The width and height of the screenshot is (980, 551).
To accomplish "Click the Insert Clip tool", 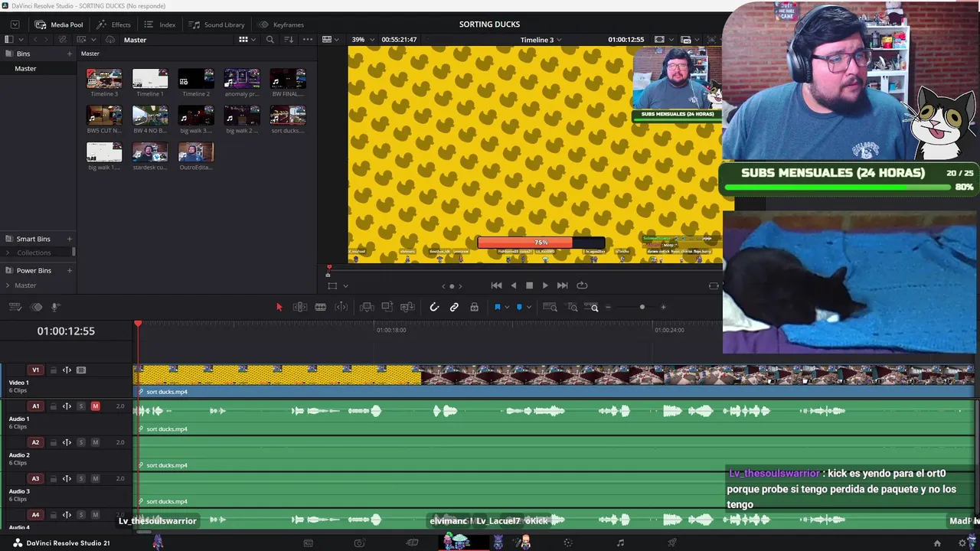I will pos(367,307).
